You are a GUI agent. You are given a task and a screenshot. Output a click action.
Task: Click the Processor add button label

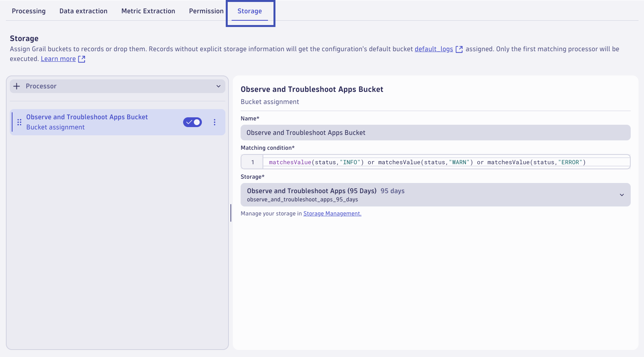(x=41, y=86)
